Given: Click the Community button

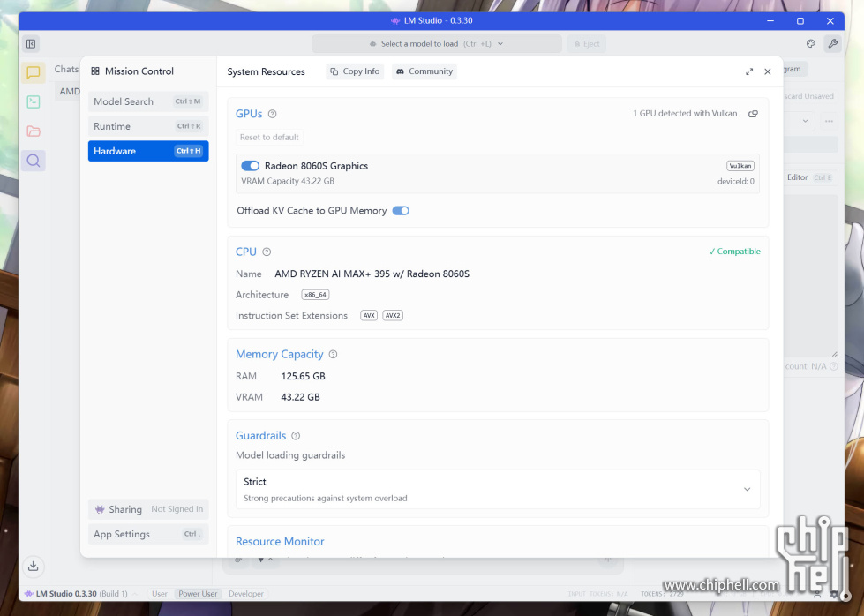Looking at the screenshot, I should click(424, 71).
